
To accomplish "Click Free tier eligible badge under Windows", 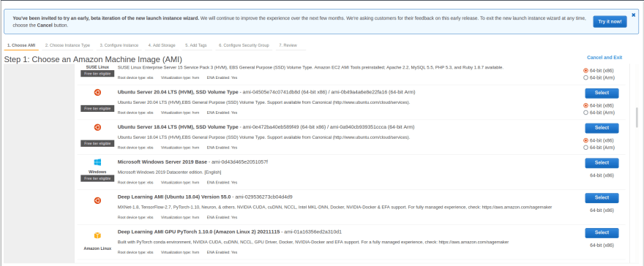I will click(x=97, y=178).
